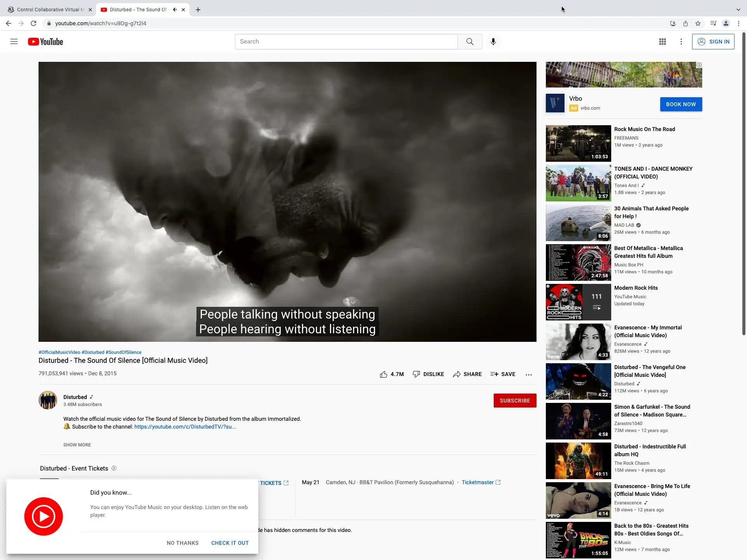This screenshot has height=560, width=747.
Task: Mute the tab's audio speaker icon
Action: 175,10
